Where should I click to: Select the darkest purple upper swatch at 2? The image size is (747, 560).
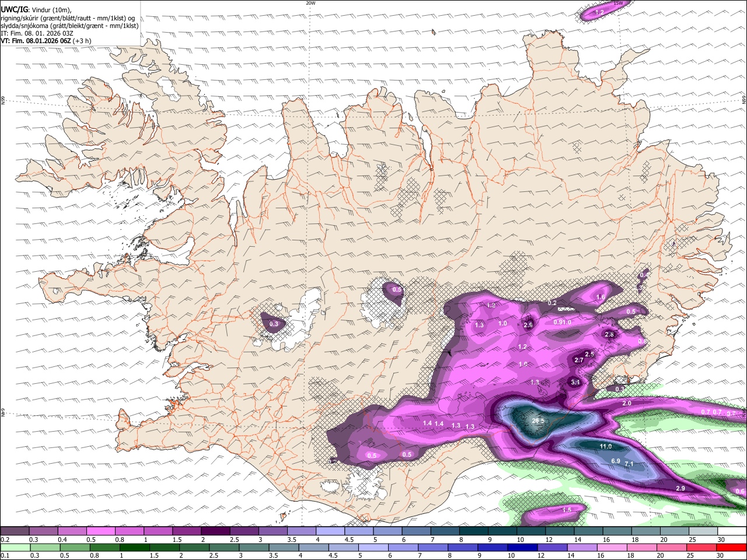coord(215,531)
